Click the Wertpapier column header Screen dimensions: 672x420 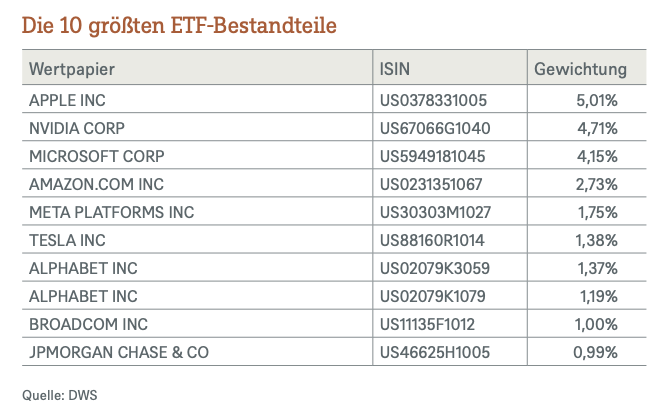[71, 70]
